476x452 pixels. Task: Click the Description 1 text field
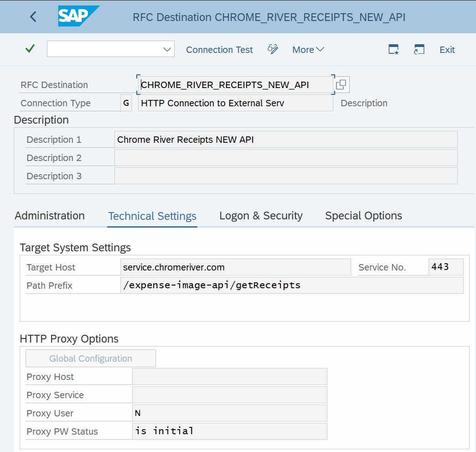(285, 140)
